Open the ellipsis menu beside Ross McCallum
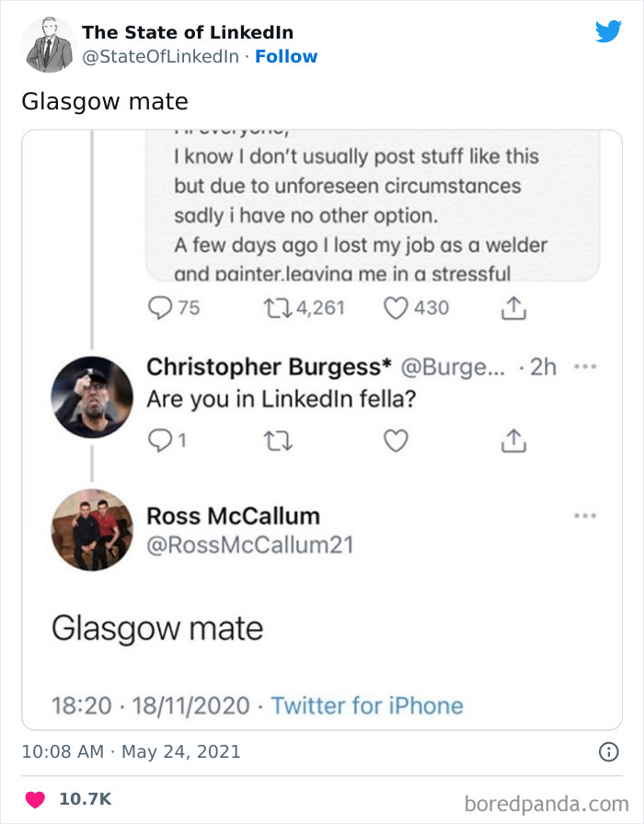 click(x=585, y=515)
